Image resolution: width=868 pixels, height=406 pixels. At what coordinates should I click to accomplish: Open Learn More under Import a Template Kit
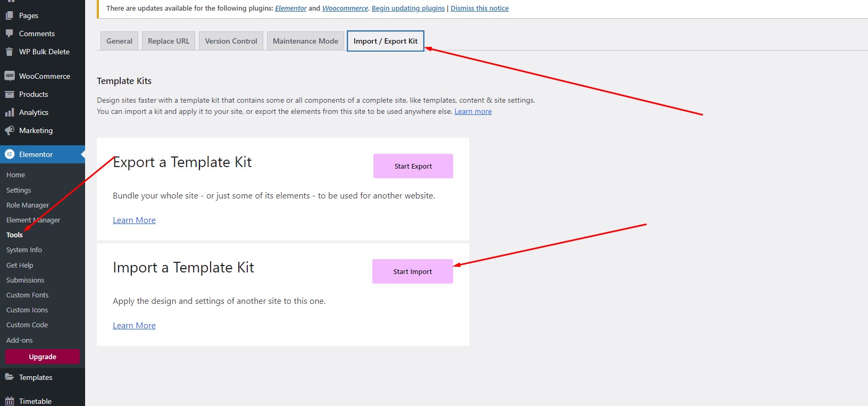point(134,326)
